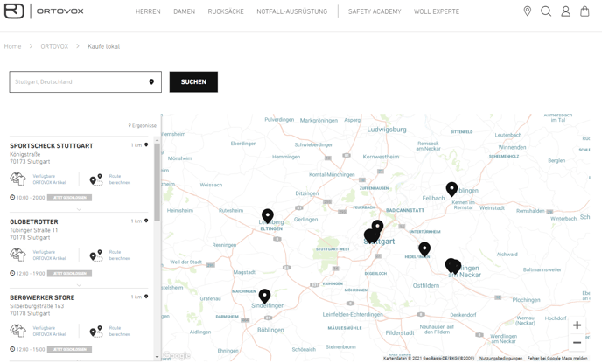Click the location pin inside the search field
Screen dimensions: 602x364
151,81
